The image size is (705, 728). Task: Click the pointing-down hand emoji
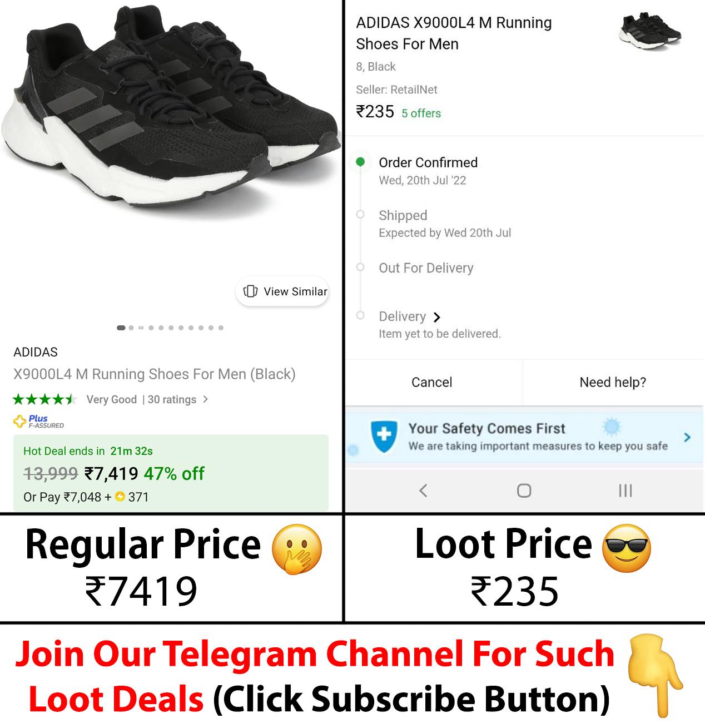click(x=654, y=675)
